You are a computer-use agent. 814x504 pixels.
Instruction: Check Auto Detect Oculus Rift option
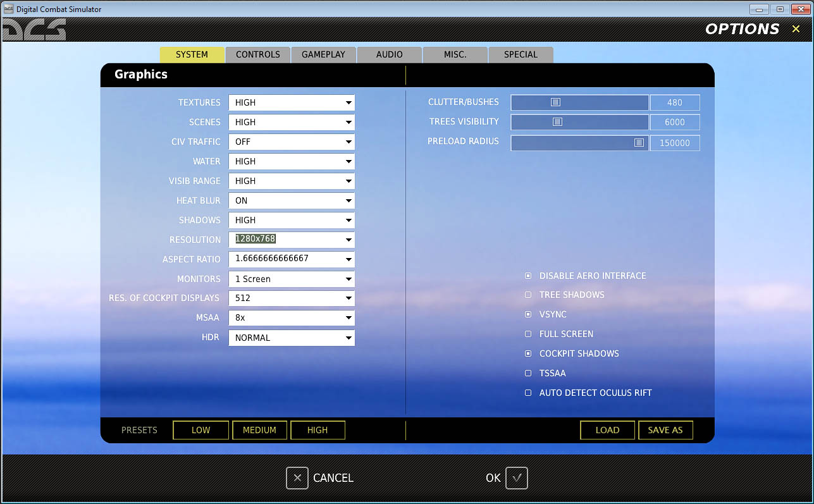528,393
